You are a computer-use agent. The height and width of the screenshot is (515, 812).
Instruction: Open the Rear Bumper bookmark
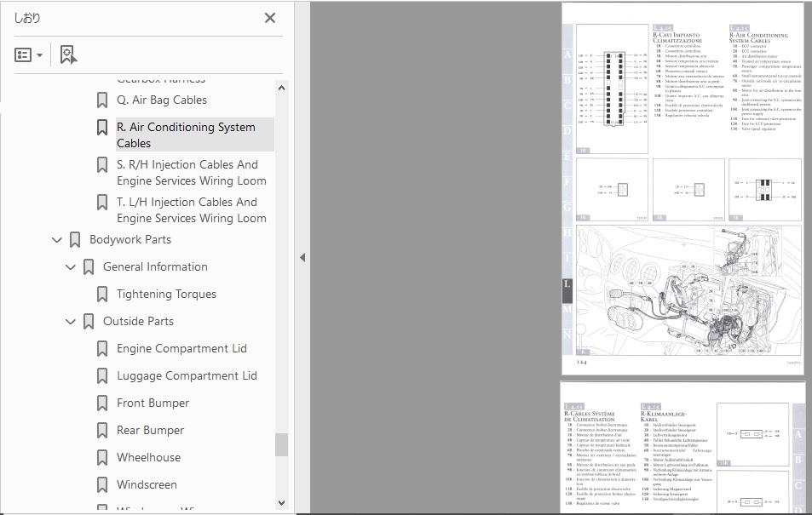(150, 430)
